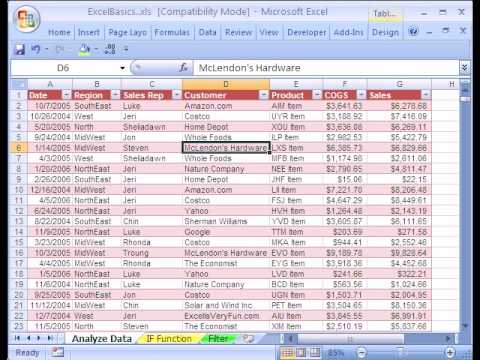The height and width of the screenshot is (360, 480).
Task: Click the Insert Function fx icon
Action: tap(183, 68)
